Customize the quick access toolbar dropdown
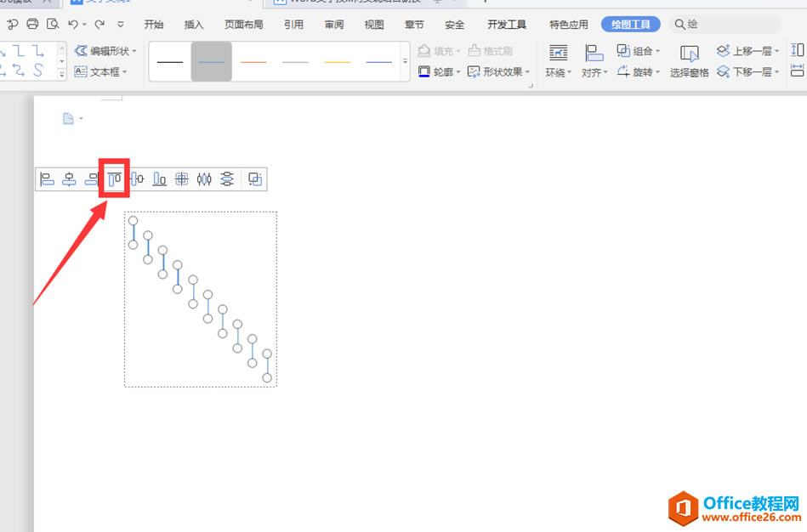The image size is (807, 532). tap(121, 24)
